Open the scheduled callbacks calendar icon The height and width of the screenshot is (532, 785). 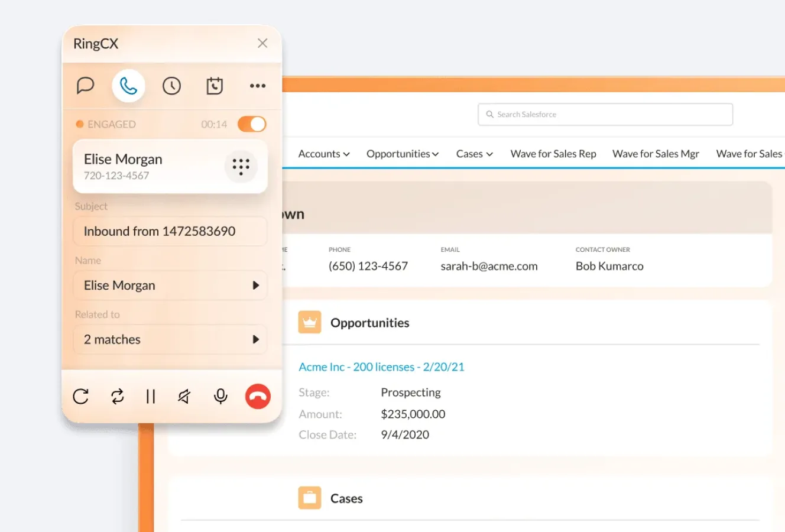(215, 86)
